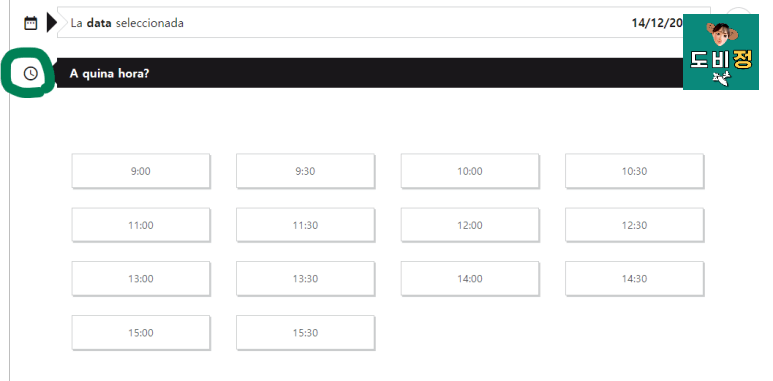
Task: Pick the 14:30 time slot
Action: tap(634, 279)
